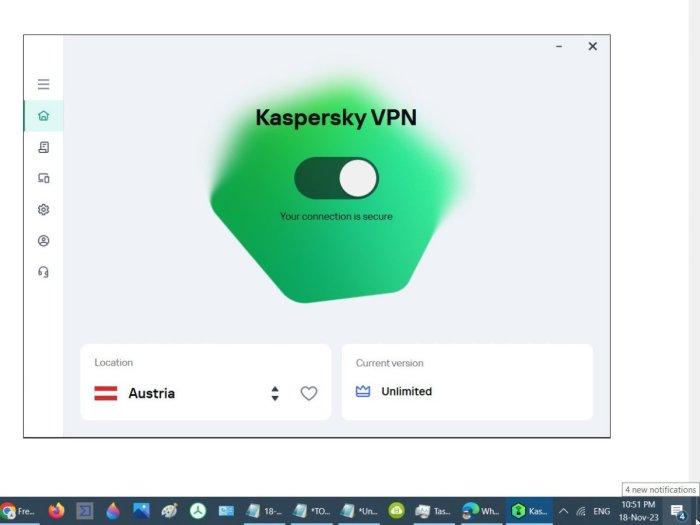The image size is (700, 525).
Task: Switch to Edge 'Wh...' taskbar window
Action: coord(480,511)
